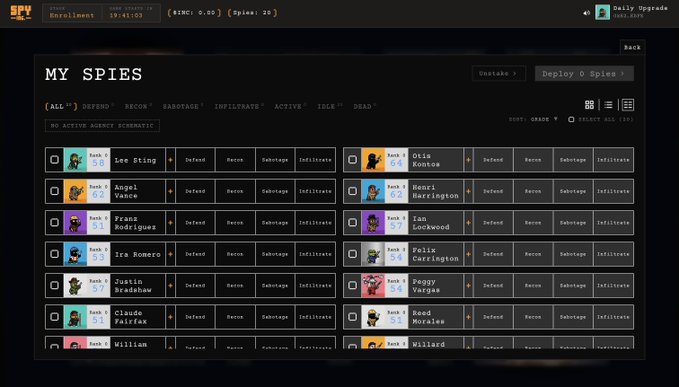This screenshot has width=679, height=387.
Task: Click the Spies: 20 counter
Action: [252, 13]
